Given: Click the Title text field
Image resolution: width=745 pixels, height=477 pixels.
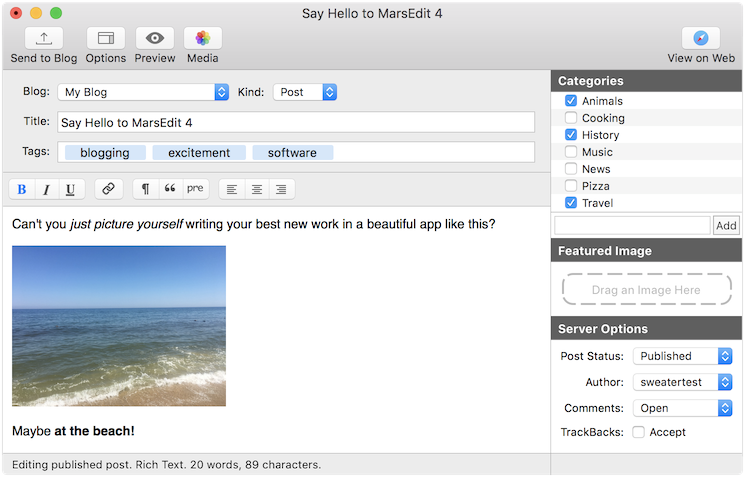Looking at the screenshot, I should click(x=295, y=122).
